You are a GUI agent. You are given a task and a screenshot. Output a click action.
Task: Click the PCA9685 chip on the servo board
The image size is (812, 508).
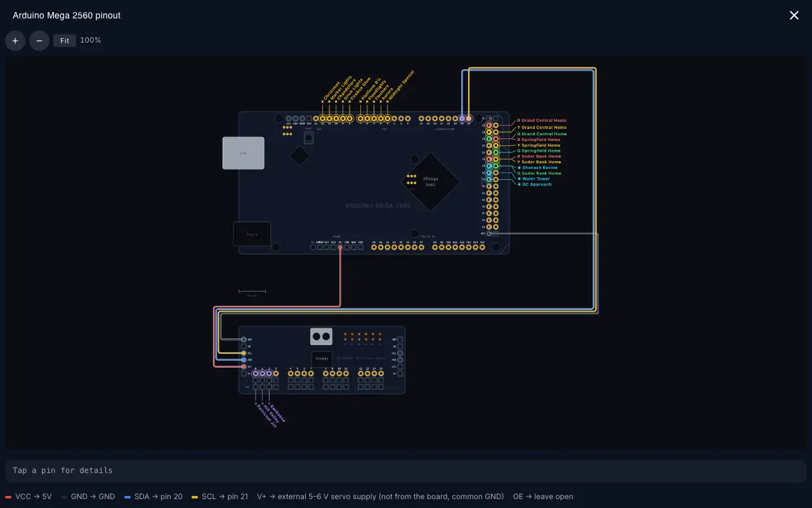(322, 359)
